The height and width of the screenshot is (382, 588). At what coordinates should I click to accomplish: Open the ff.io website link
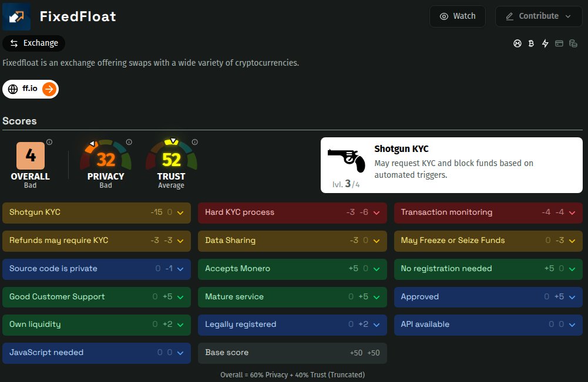click(31, 89)
